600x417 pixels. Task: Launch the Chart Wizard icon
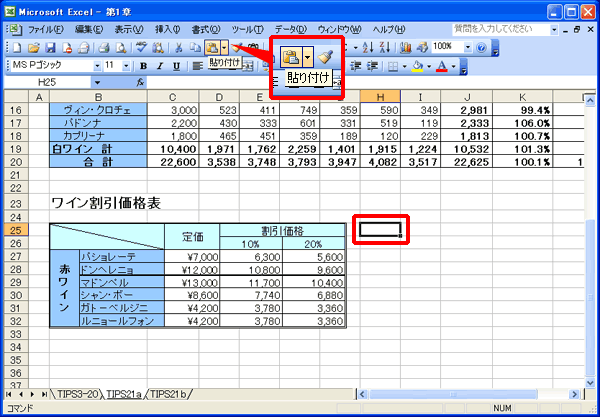405,47
